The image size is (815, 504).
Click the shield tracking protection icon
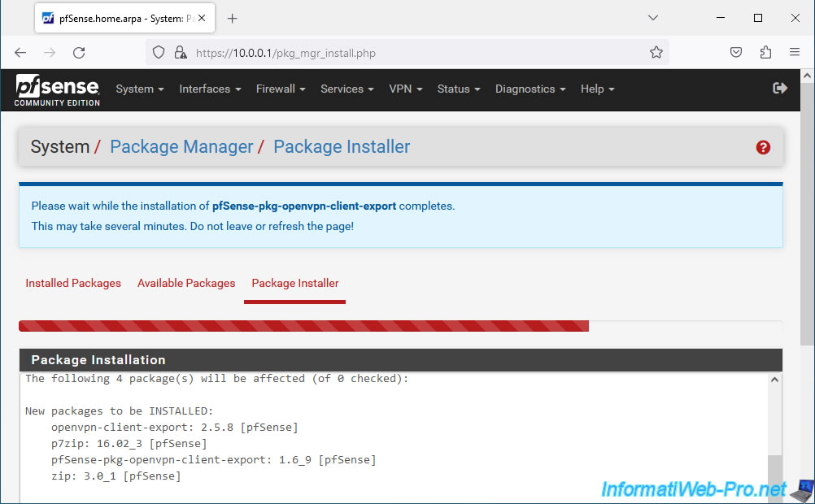159,53
